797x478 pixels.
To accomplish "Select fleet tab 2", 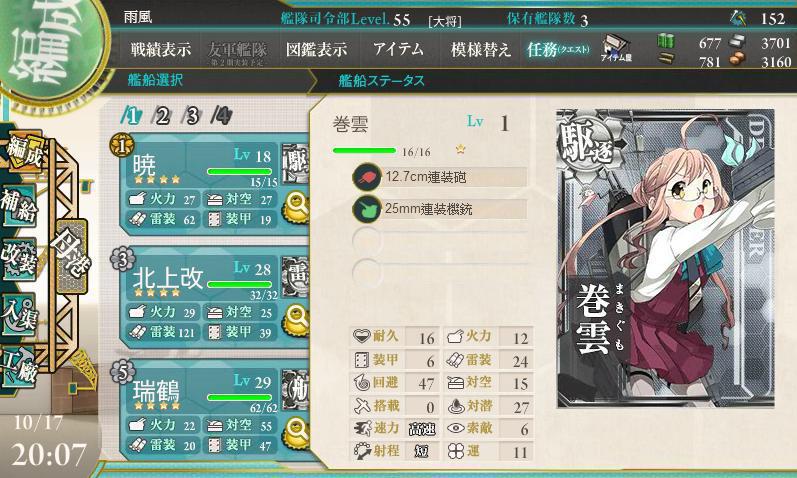I will click(162, 116).
